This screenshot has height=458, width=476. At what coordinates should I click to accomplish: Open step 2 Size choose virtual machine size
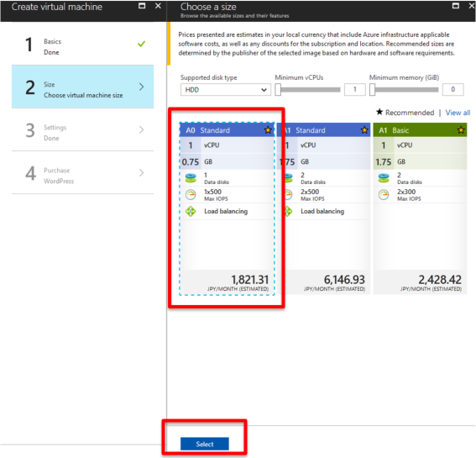82,87
